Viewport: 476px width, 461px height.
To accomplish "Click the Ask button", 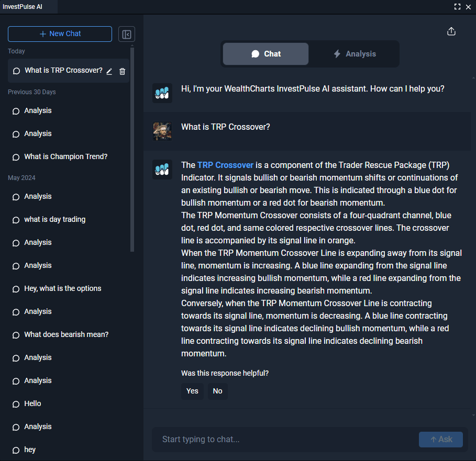I will click(441, 439).
